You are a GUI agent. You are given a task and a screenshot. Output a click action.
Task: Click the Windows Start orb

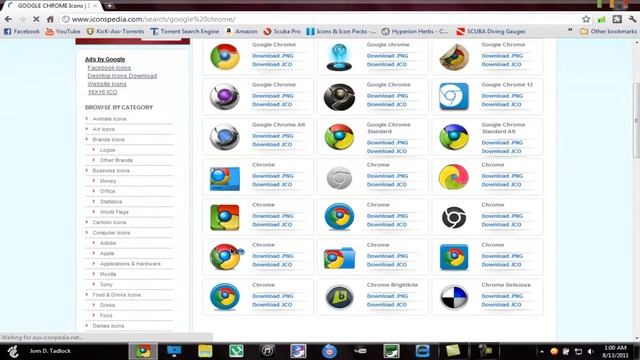click(x=13, y=351)
